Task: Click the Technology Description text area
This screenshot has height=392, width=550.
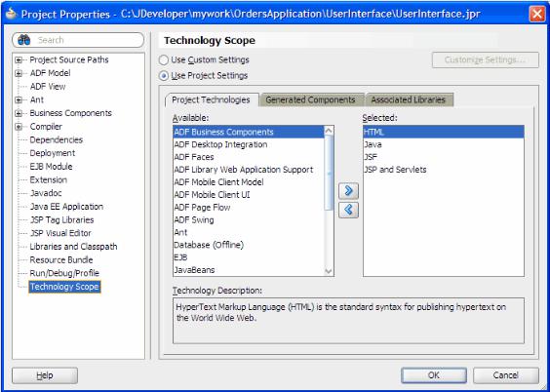Action: pyautogui.click(x=348, y=321)
